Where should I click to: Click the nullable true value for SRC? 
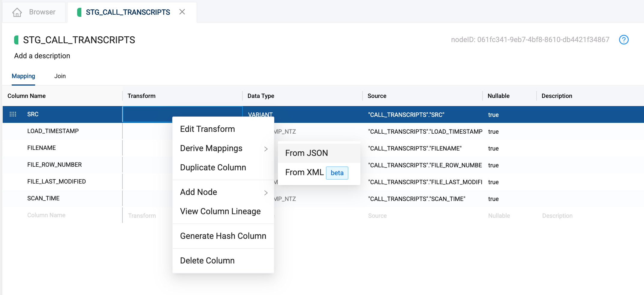pos(493,115)
